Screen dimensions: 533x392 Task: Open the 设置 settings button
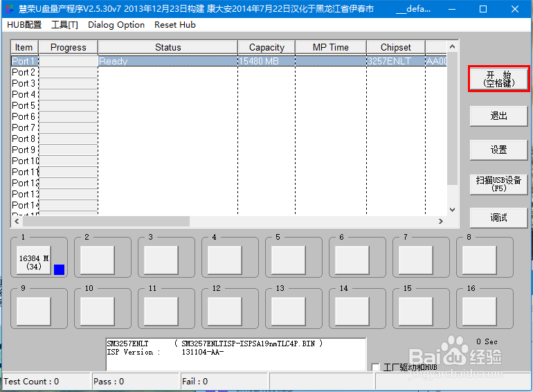point(498,150)
